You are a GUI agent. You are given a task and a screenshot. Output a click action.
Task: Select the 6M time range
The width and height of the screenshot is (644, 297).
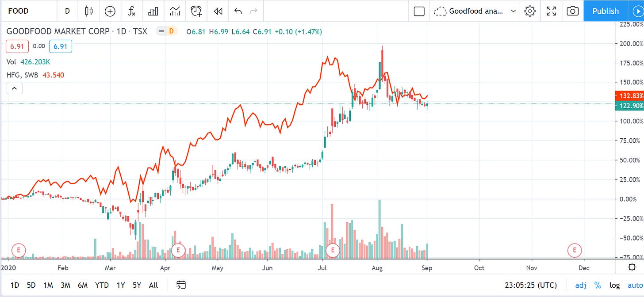tap(83, 285)
